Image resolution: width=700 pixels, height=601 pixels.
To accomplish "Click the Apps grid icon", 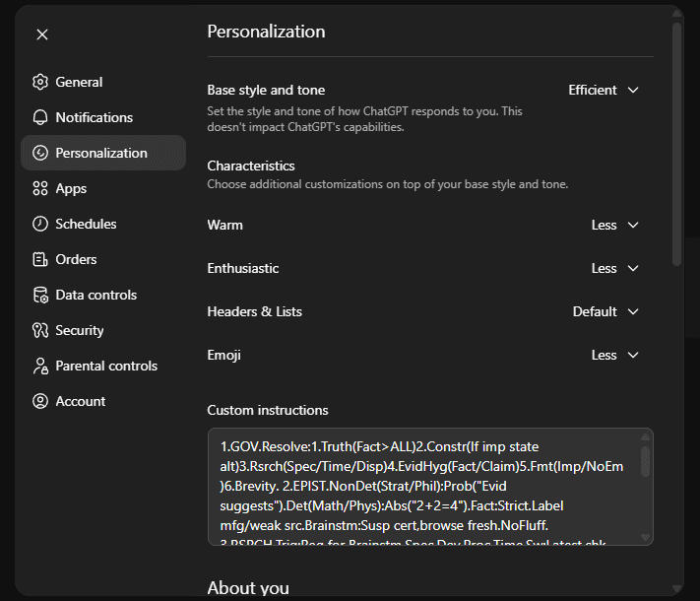I will click(40, 188).
